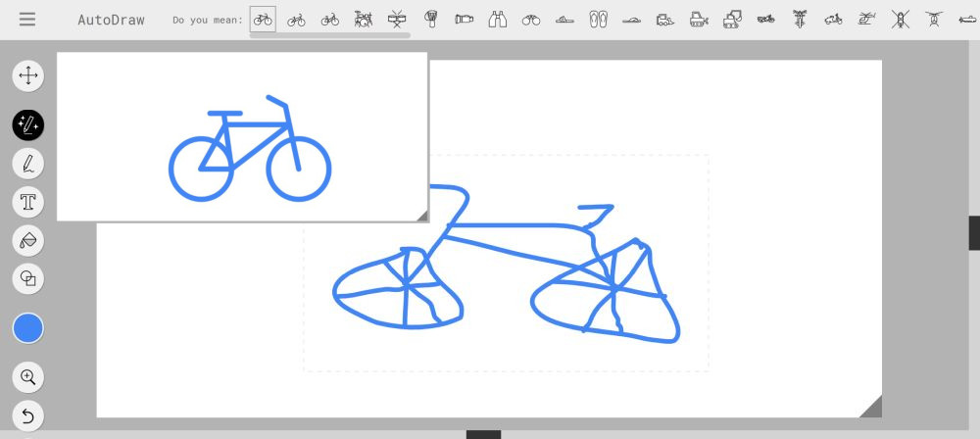
Task: Choose the drum kit suggestion
Action: tap(364, 19)
